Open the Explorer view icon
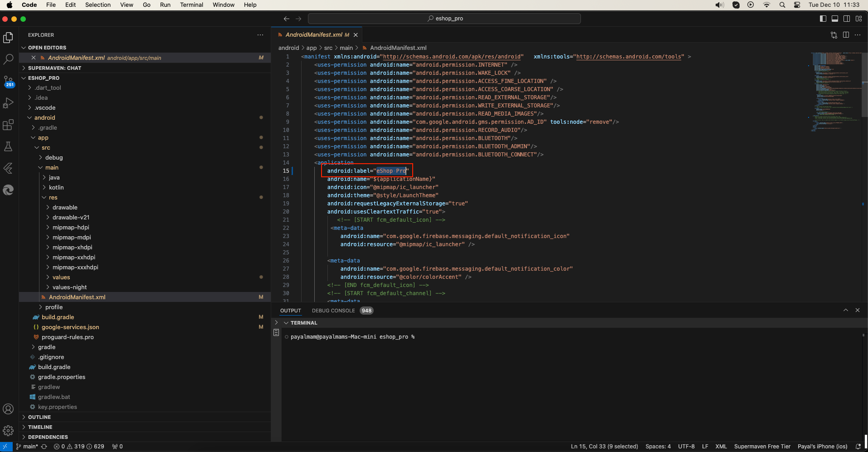 tap(8, 38)
